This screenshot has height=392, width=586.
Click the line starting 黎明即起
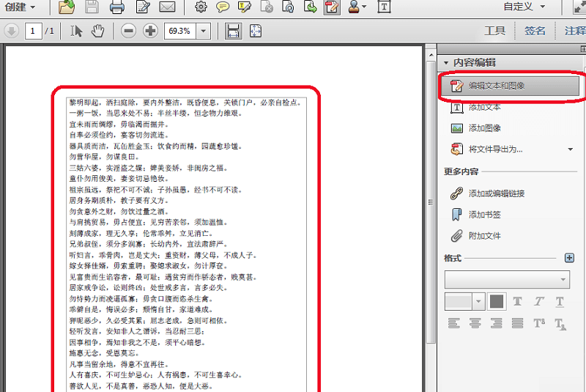coord(185,103)
